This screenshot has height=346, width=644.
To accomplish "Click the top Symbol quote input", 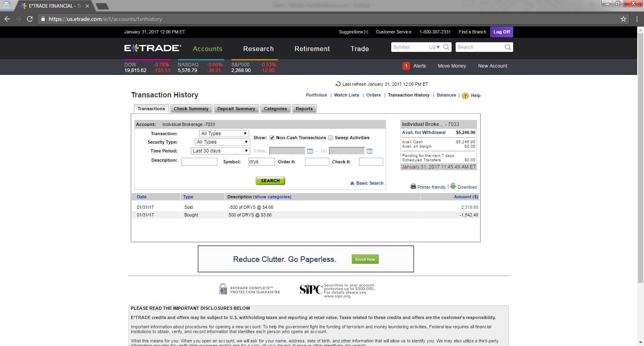I will point(410,47).
